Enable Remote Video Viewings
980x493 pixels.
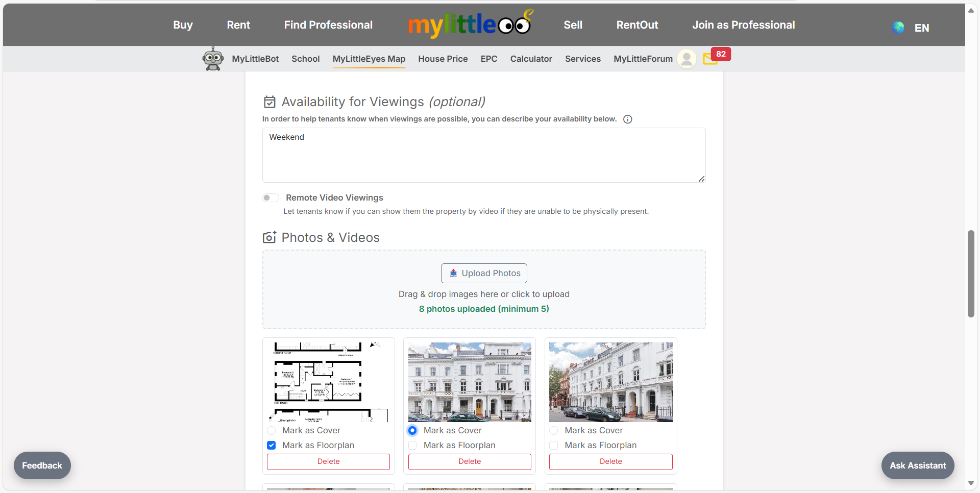click(x=271, y=198)
